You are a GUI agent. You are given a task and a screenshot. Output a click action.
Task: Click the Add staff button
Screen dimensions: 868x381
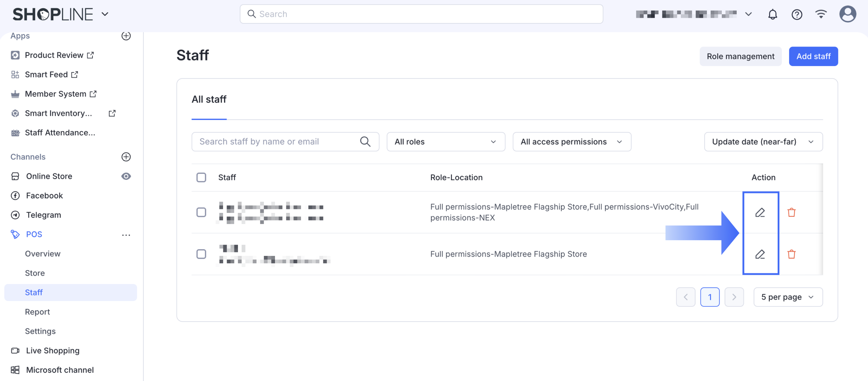(813, 56)
